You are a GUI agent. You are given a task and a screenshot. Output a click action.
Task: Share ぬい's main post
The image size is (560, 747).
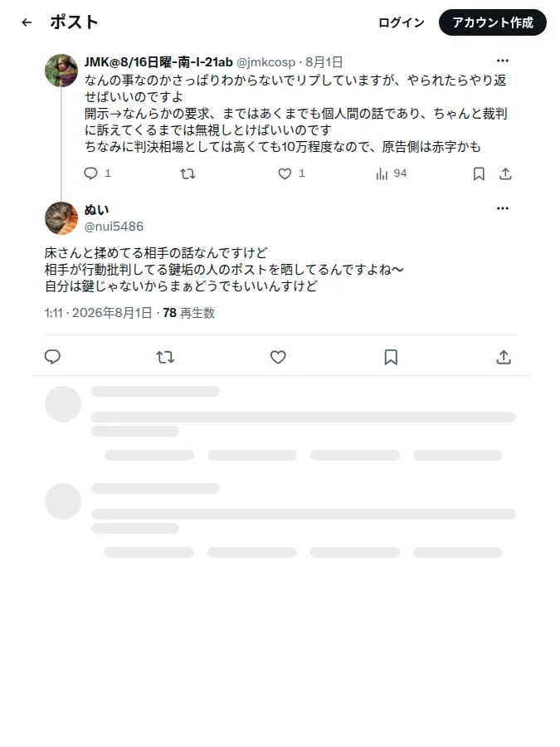tap(504, 357)
